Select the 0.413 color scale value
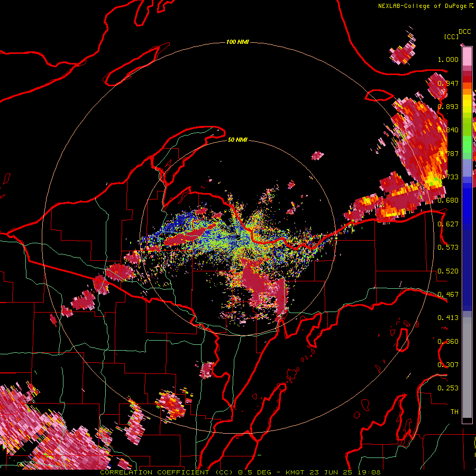The height and width of the screenshot is (476, 476). click(448, 318)
